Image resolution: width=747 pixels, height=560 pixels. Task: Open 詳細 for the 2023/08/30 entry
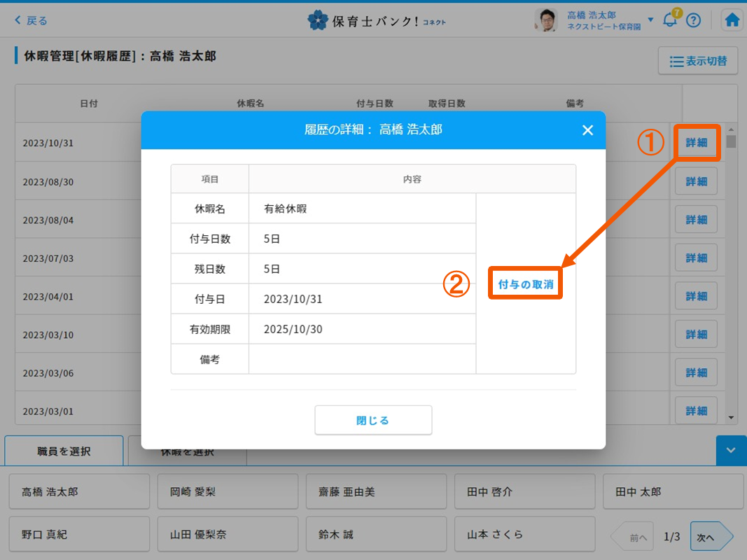pyautogui.click(x=696, y=181)
